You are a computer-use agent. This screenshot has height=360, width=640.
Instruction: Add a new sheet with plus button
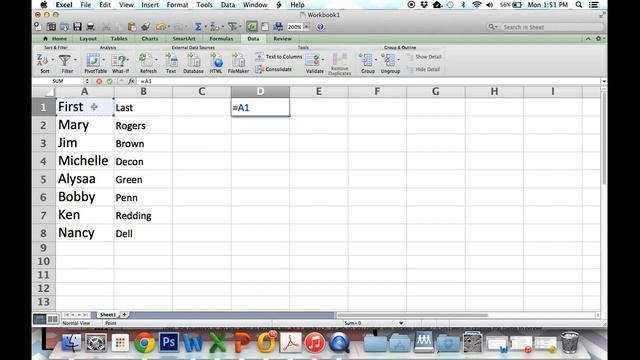coord(124,315)
